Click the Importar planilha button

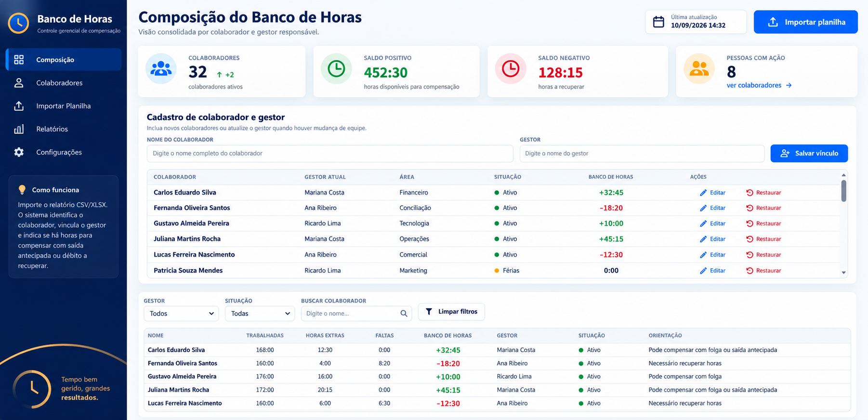pos(805,22)
